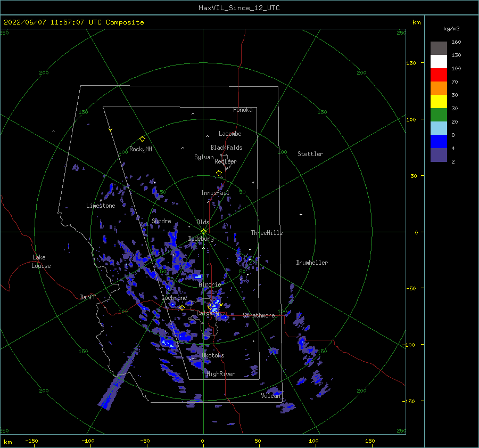Click the Lacombe city label
The image size is (479, 448).
click(230, 134)
